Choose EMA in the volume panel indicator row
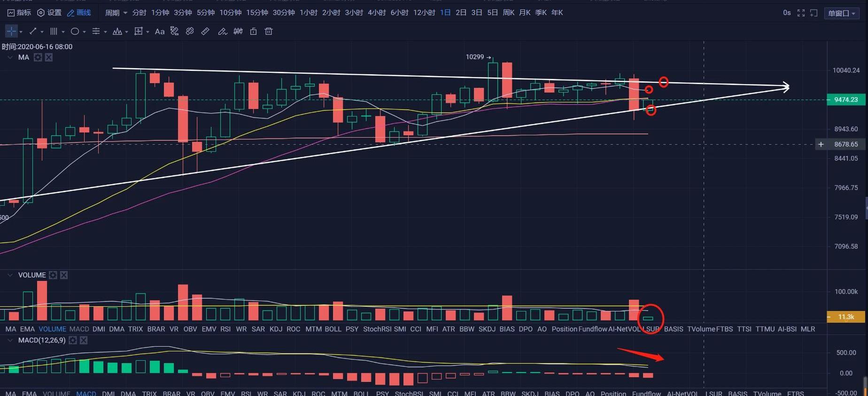Image resolution: width=868 pixels, height=396 pixels. coord(27,329)
